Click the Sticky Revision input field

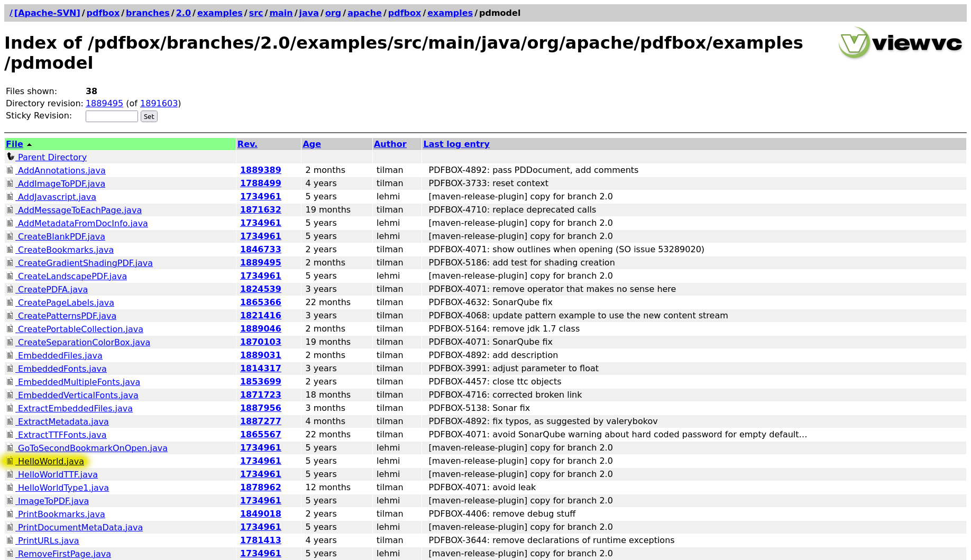coord(112,116)
